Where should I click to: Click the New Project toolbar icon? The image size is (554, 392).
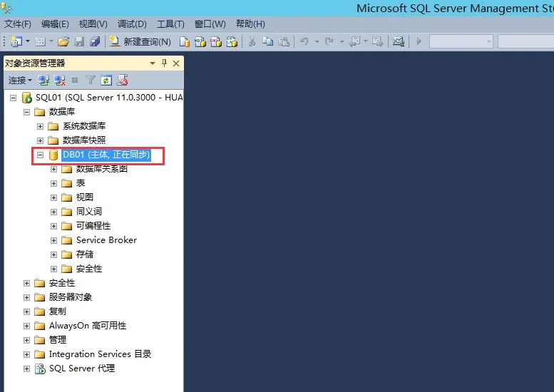tap(16, 41)
